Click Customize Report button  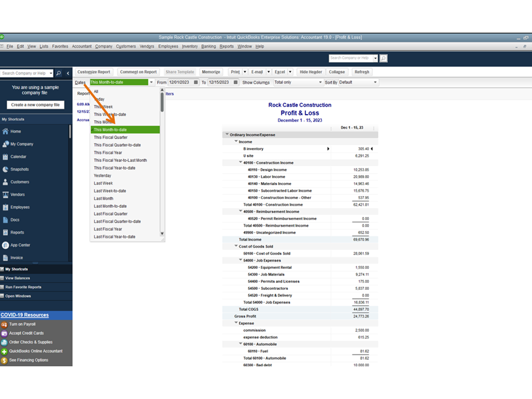[x=94, y=72]
